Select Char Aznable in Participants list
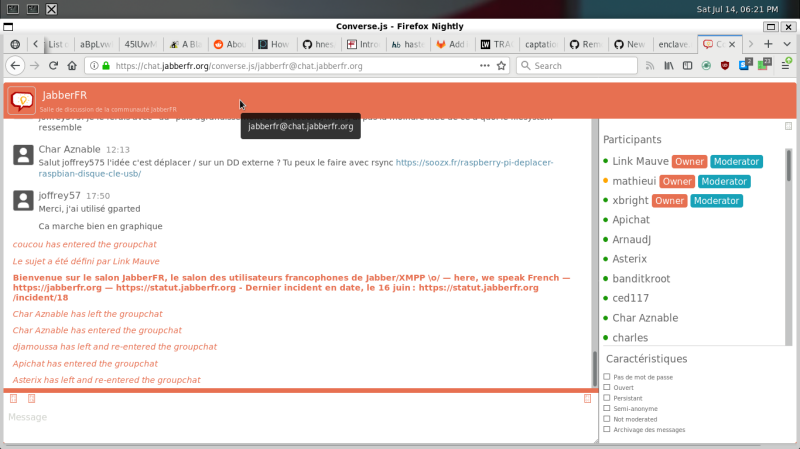 click(645, 318)
